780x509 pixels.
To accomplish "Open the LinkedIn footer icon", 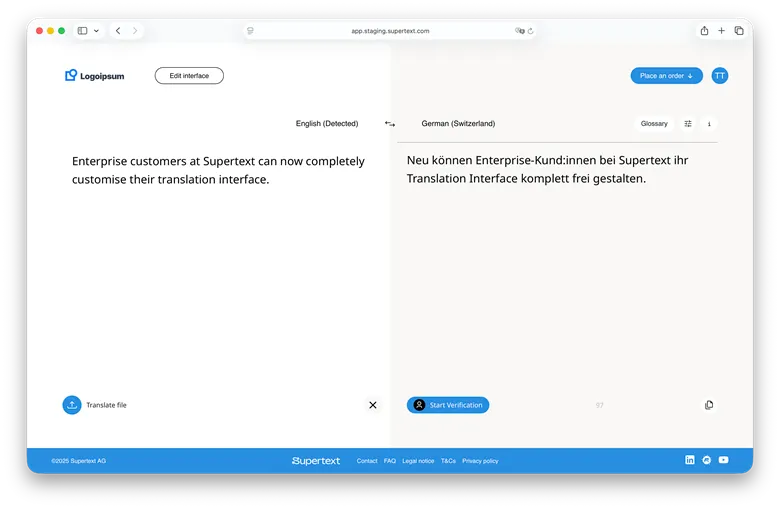I will click(689, 460).
